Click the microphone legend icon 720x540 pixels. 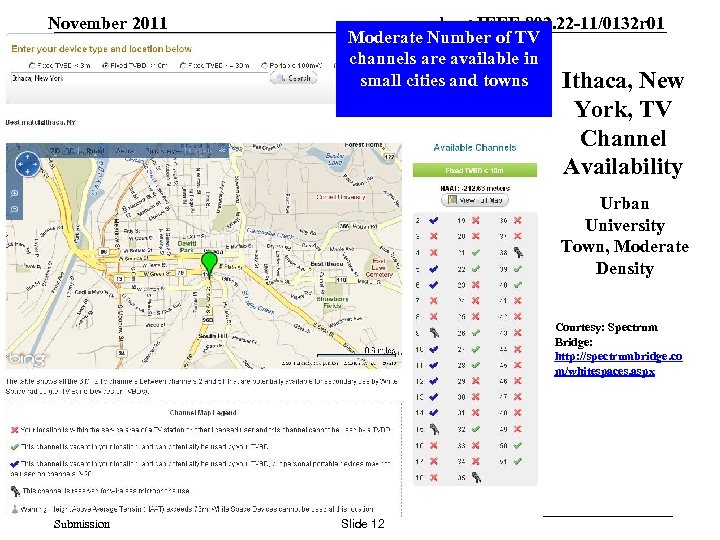tap(15, 491)
